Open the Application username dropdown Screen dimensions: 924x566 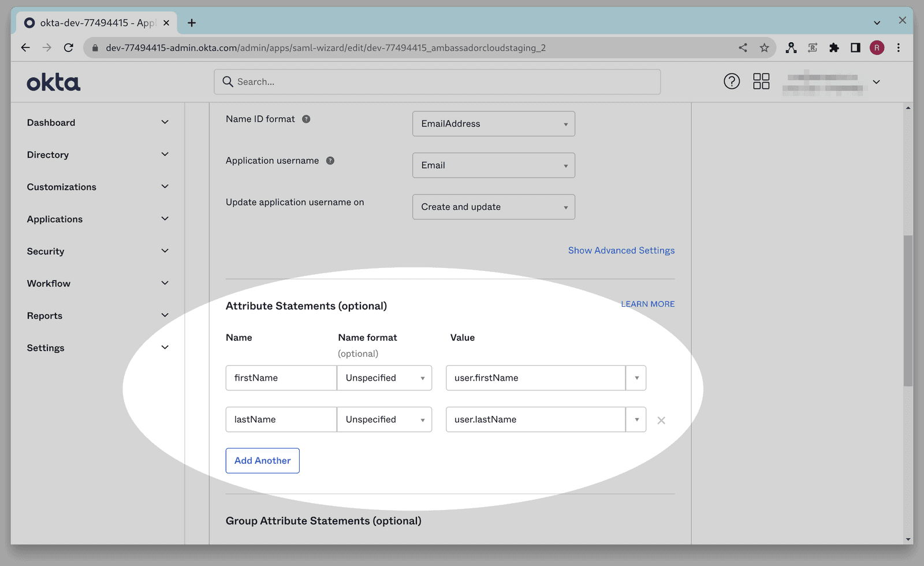point(494,165)
